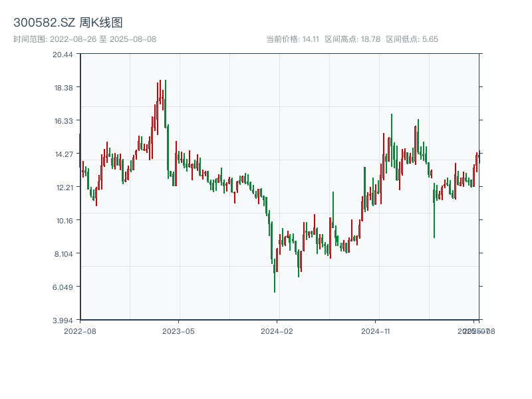Click the 区间低点 5.65 label
This screenshot has width=532, height=399.
412,39
